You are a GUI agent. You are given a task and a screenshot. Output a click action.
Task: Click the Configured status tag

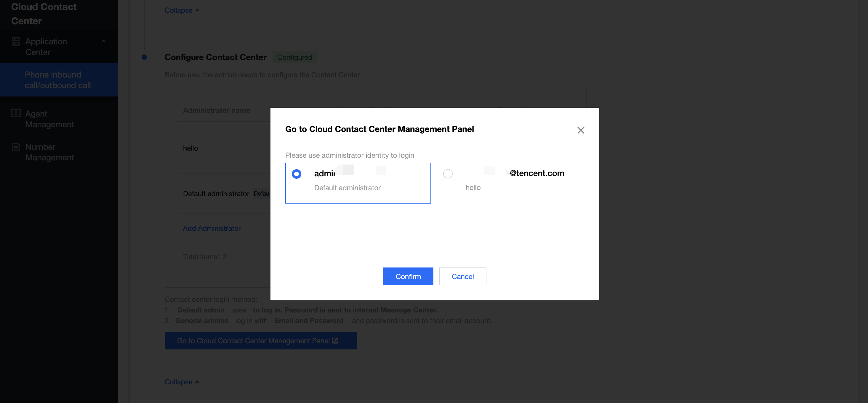click(294, 57)
